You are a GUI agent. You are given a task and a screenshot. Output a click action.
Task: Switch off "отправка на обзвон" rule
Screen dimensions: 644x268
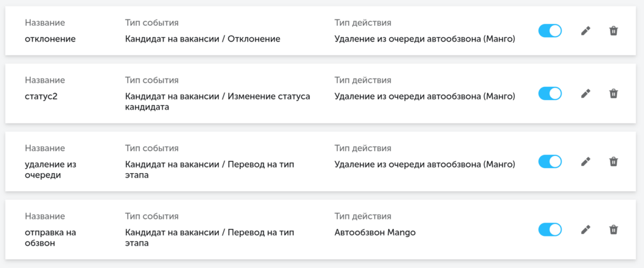(x=550, y=230)
